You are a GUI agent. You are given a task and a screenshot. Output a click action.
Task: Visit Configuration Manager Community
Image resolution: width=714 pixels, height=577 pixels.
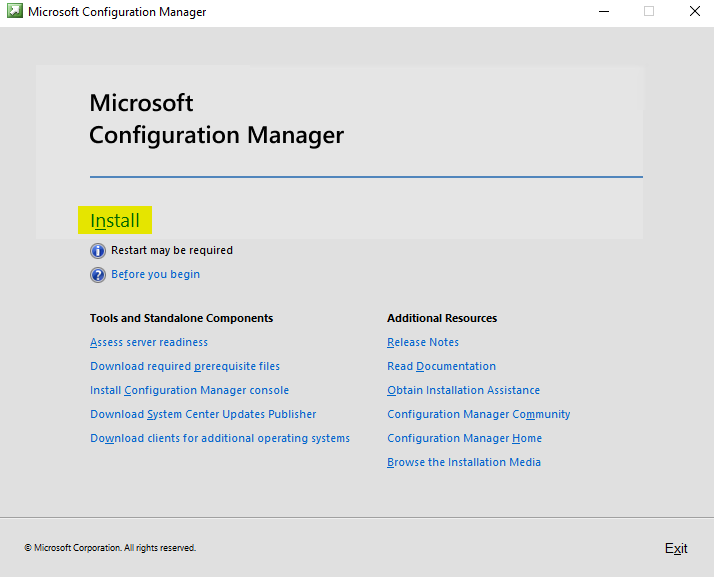pyautogui.click(x=478, y=415)
